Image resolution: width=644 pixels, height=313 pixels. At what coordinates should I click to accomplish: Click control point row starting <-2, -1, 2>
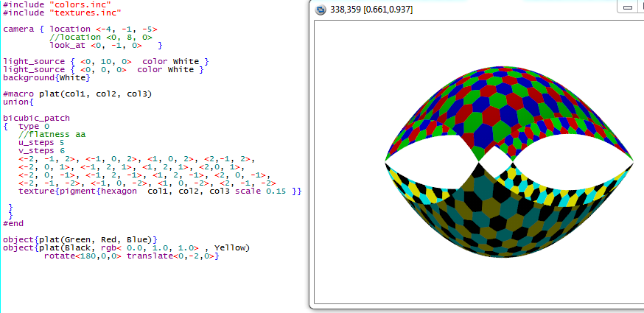137,159
